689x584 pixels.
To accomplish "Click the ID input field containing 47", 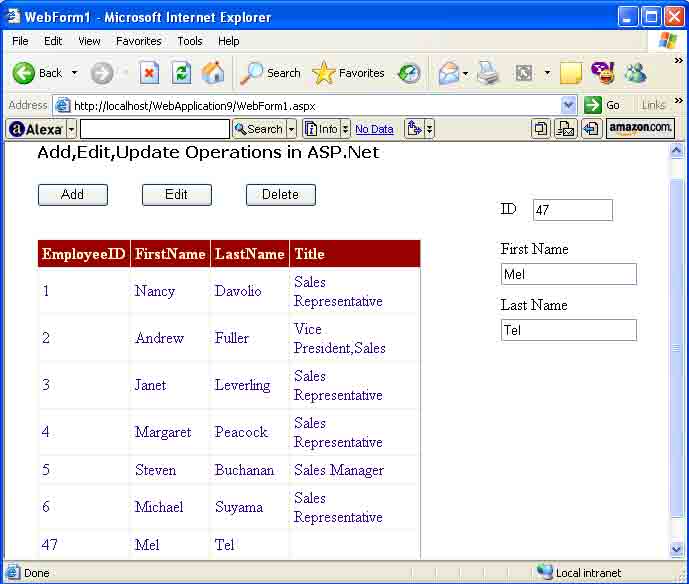I will (x=573, y=210).
